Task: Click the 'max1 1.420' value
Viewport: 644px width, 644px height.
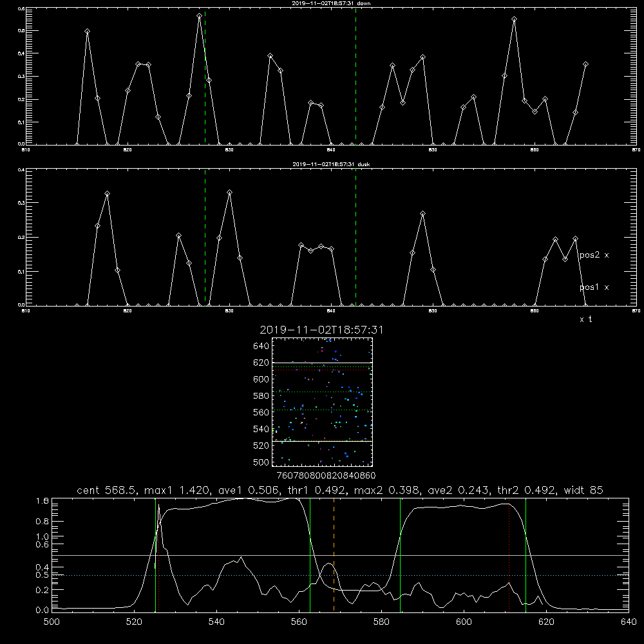Action: [175, 490]
